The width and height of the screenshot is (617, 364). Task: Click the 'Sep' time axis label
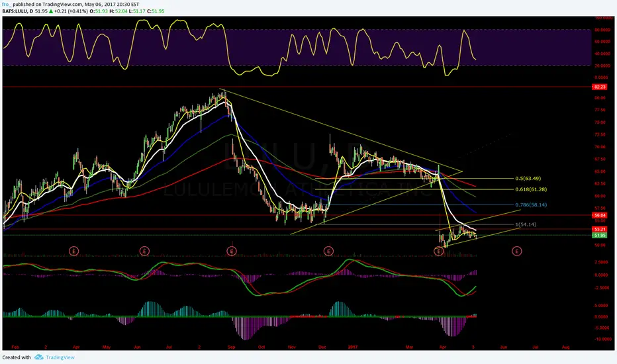(232, 347)
